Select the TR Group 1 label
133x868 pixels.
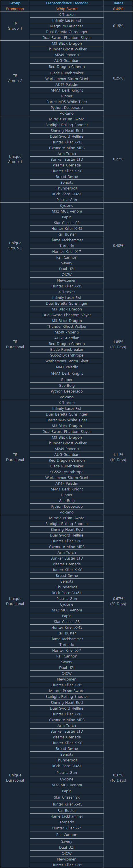[x=15, y=26]
